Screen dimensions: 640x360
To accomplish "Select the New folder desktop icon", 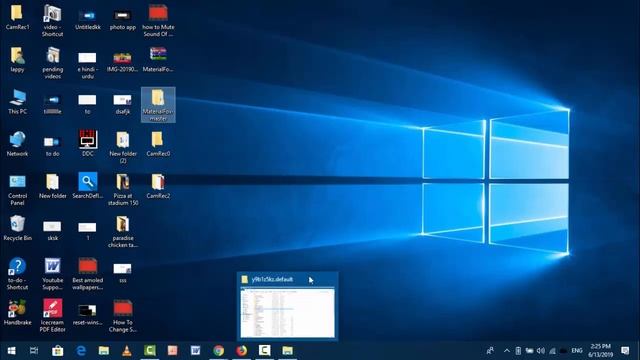I will (x=53, y=187).
